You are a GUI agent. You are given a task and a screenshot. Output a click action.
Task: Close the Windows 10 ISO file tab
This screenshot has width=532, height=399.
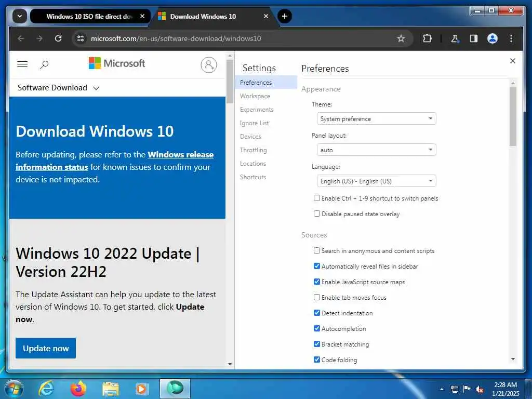[x=142, y=16]
